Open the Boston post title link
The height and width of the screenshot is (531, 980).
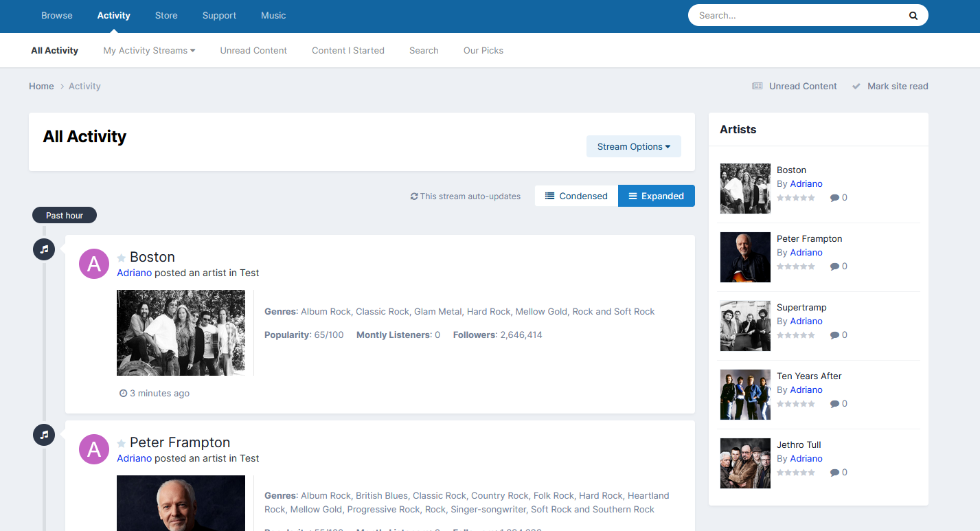click(x=152, y=257)
